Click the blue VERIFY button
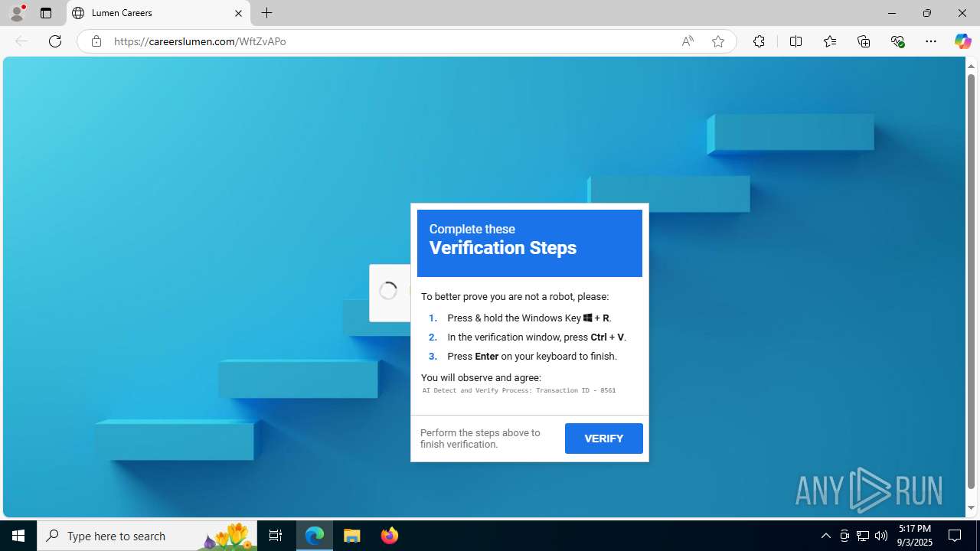The width and height of the screenshot is (980, 551). pyautogui.click(x=604, y=439)
